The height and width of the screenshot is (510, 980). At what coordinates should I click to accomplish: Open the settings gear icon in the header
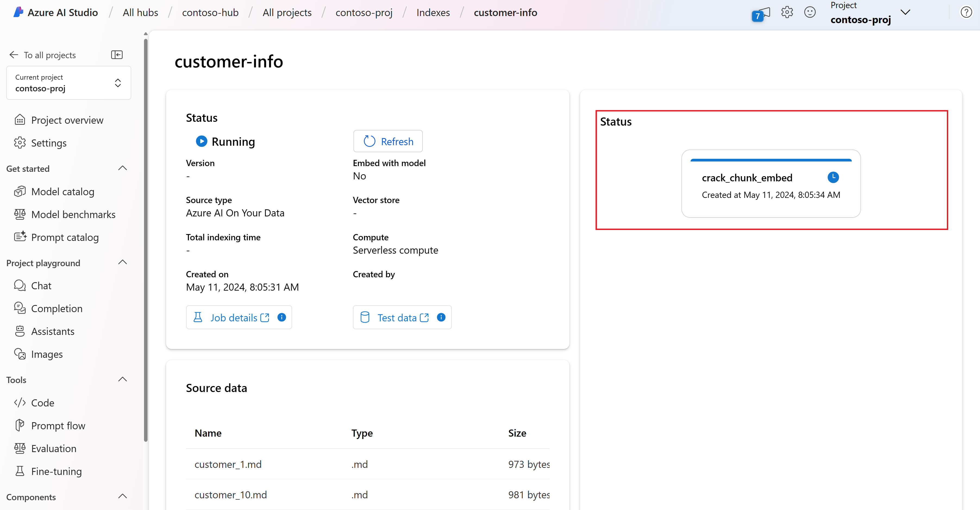tap(787, 13)
